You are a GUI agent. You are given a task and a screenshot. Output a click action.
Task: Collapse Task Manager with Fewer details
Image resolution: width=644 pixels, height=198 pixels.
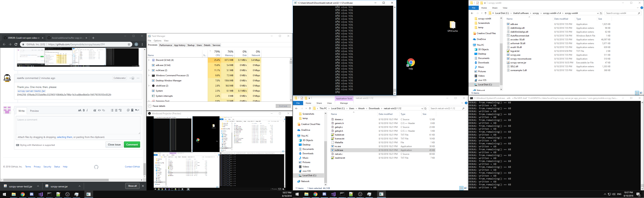click(x=157, y=106)
